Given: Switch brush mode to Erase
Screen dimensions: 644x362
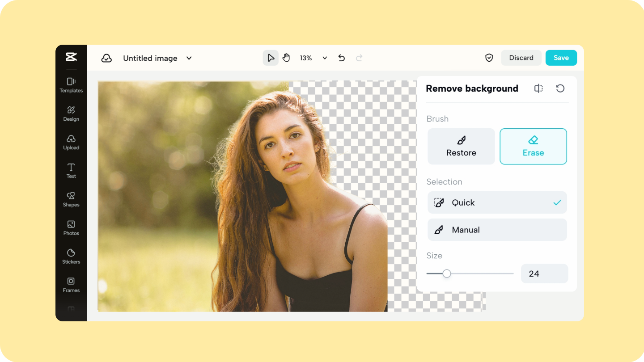Looking at the screenshot, I should pyautogui.click(x=533, y=147).
